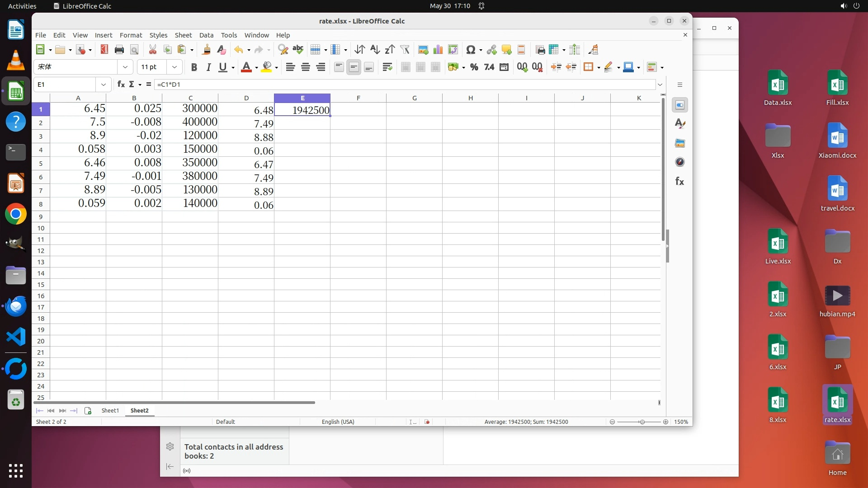The height and width of the screenshot is (488, 868).
Task: Open the AutoFilter tool
Action: pyautogui.click(x=405, y=50)
